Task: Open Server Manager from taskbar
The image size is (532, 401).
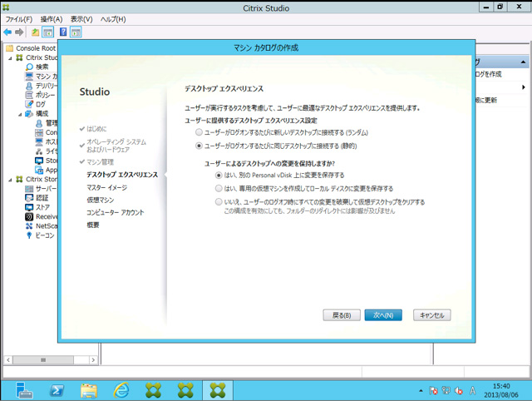Action: (24, 390)
